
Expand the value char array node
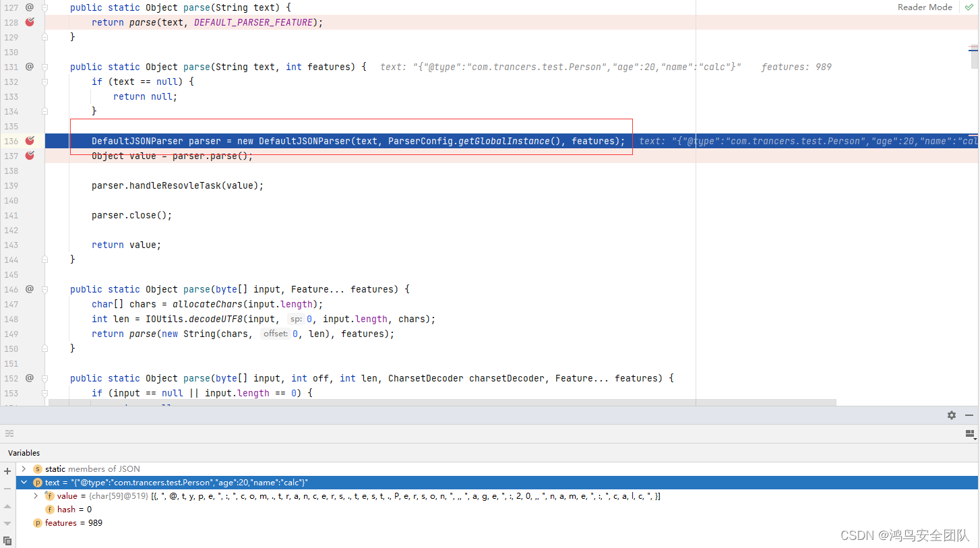pyautogui.click(x=36, y=496)
